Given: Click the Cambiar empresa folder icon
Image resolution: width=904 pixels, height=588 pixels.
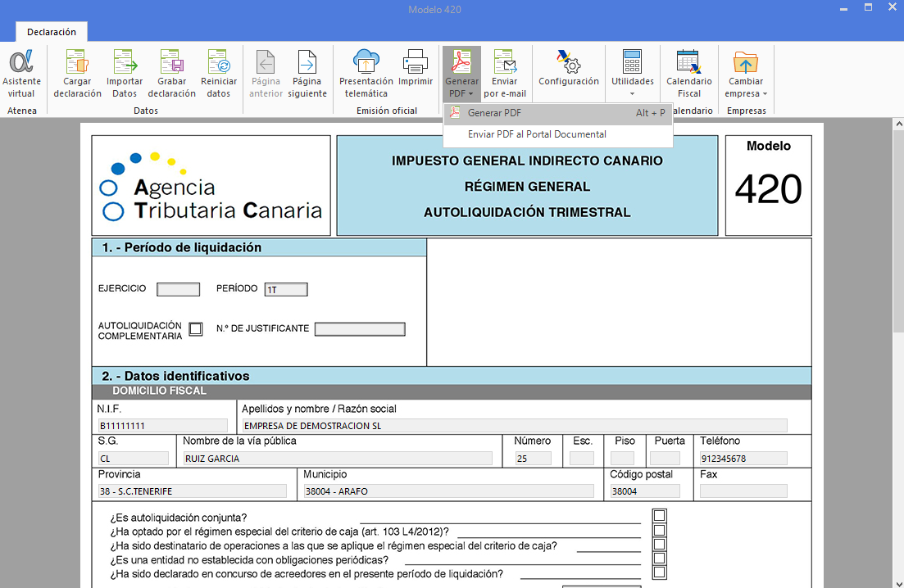Looking at the screenshot, I should click(746, 62).
